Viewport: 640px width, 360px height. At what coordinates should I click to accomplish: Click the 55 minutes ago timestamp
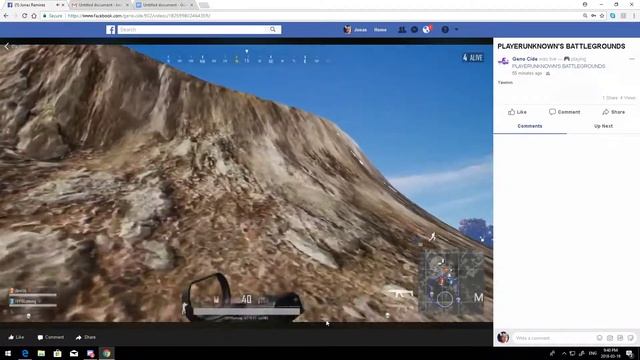pos(527,73)
